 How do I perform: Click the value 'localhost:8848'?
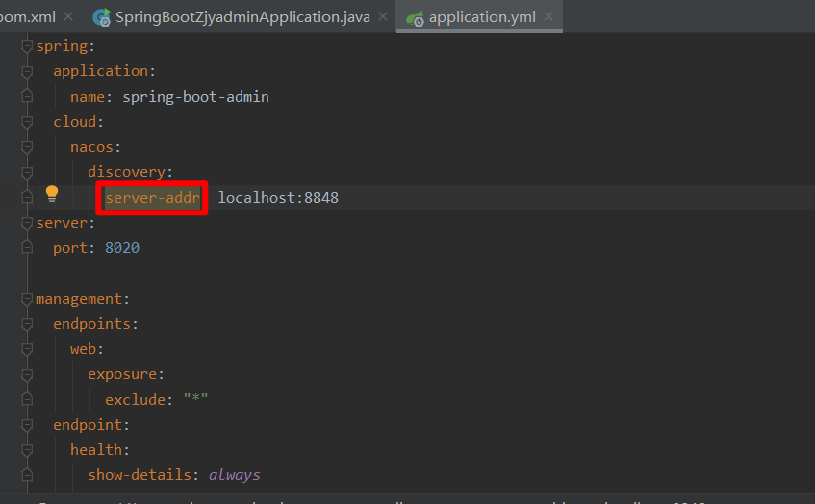click(x=278, y=198)
